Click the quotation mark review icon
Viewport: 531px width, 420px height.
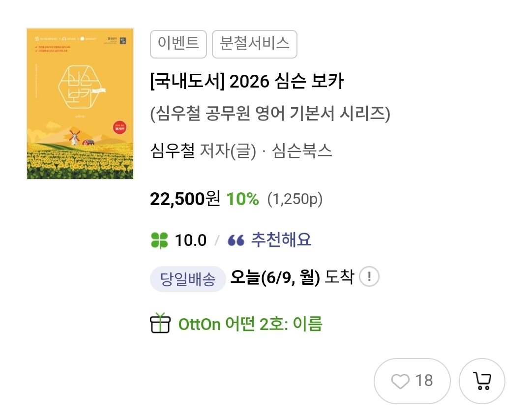tap(236, 240)
